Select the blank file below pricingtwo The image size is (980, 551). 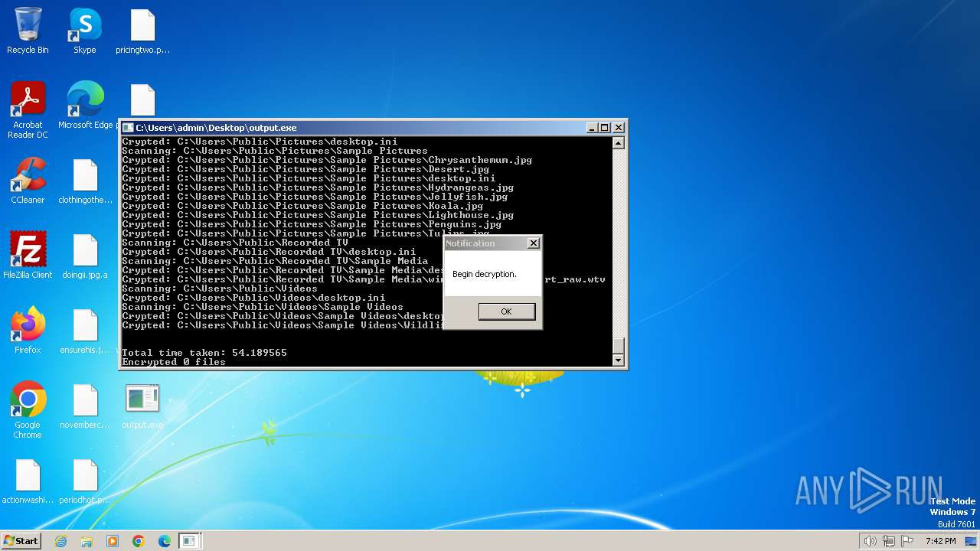(142, 100)
